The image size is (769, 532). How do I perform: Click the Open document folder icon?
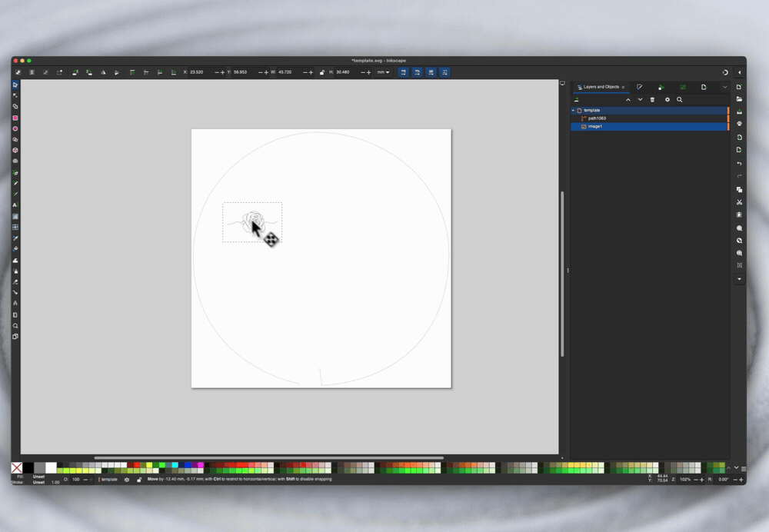point(739,99)
